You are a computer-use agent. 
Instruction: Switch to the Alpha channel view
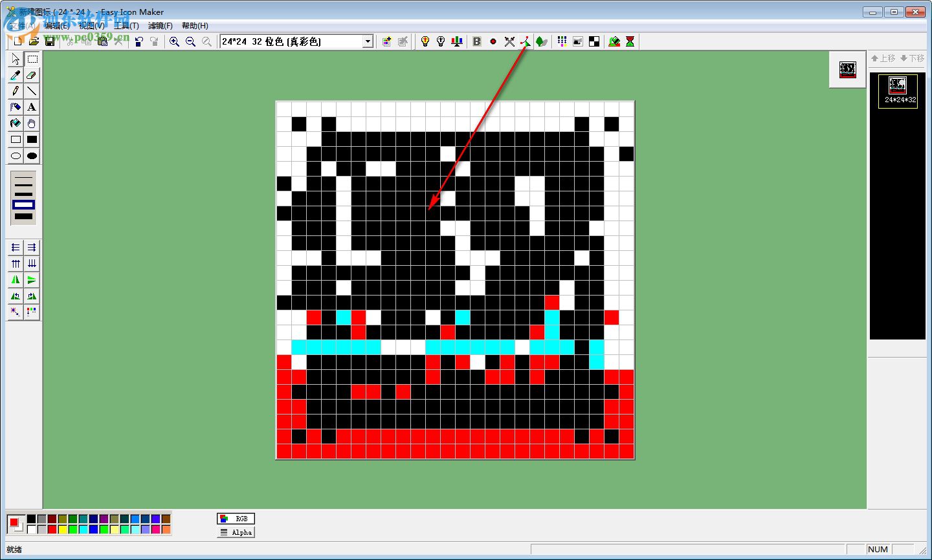coord(235,532)
